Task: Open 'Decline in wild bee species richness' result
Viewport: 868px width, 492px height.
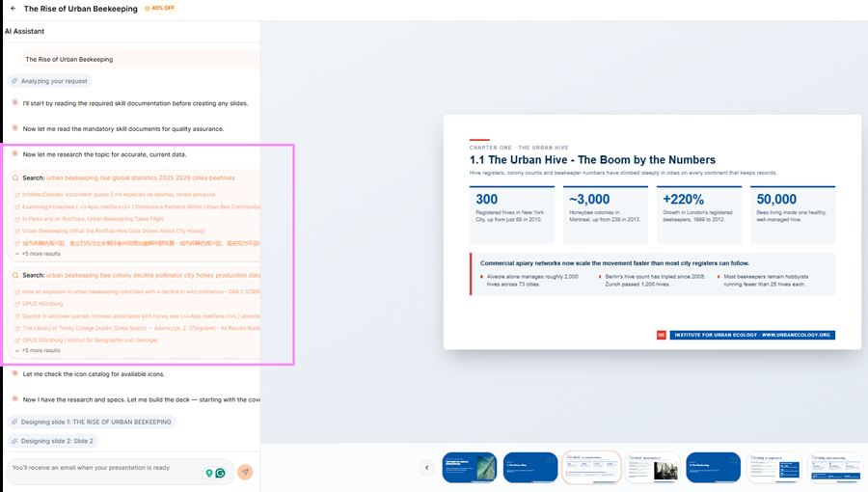Action: [141, 316]
